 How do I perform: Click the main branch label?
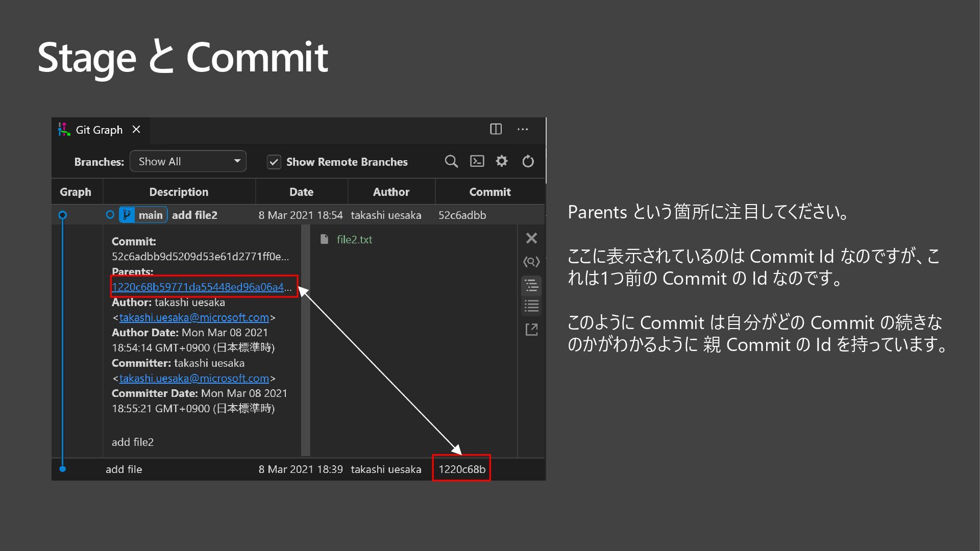coord(150,215)
